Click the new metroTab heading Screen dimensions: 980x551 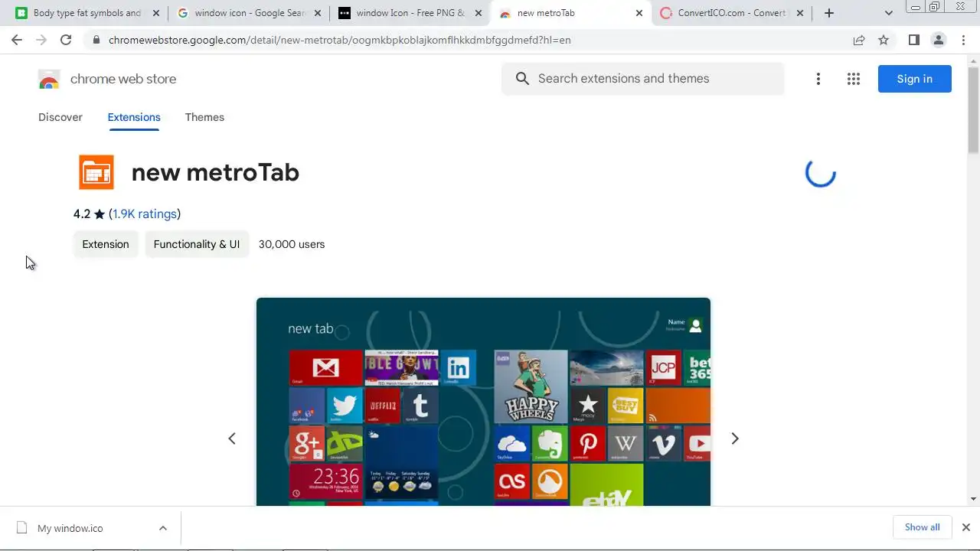pos(215,172)
